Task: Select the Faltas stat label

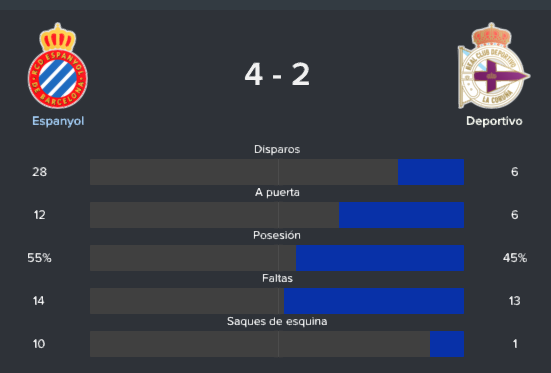Action: (277, 278)
